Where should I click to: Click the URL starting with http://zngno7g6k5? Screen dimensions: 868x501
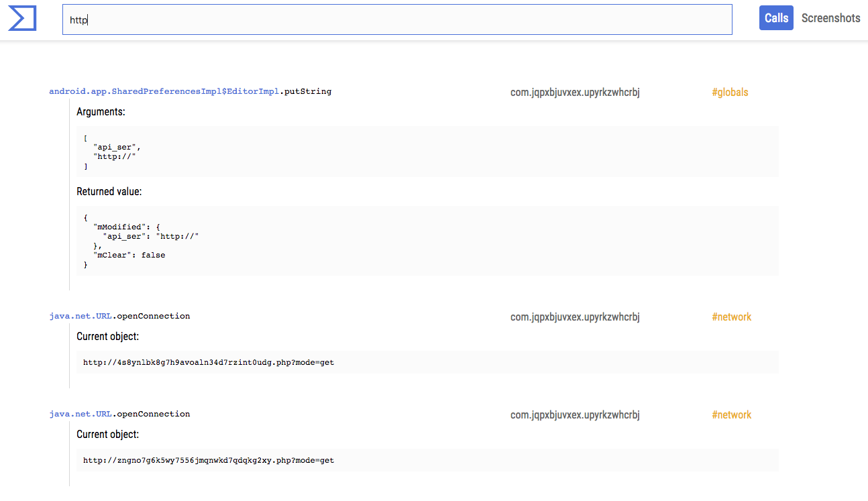(209, 460)
